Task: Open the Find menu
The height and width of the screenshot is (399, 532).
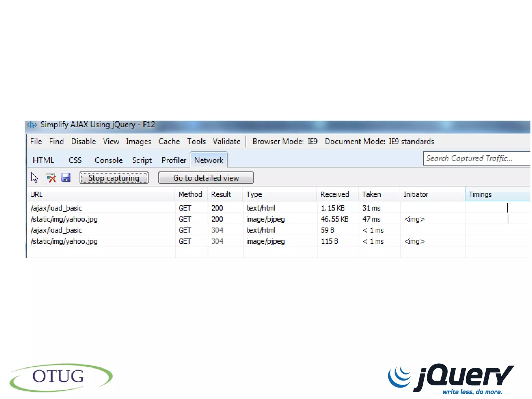Action: (x=56, y=142)
